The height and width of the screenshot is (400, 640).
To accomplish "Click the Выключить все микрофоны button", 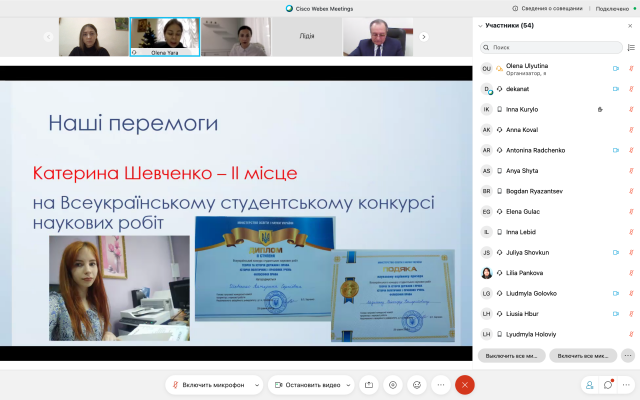I will (510, 355).
